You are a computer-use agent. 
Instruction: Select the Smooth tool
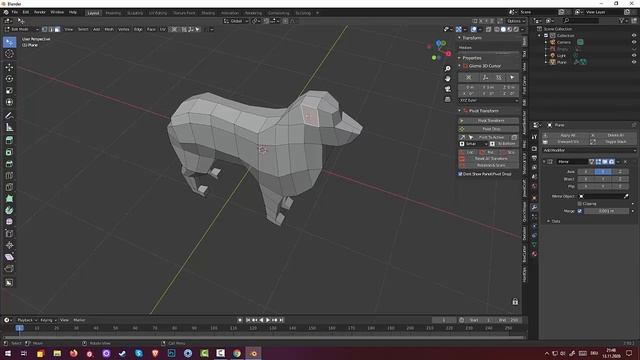tap(9, 222)
